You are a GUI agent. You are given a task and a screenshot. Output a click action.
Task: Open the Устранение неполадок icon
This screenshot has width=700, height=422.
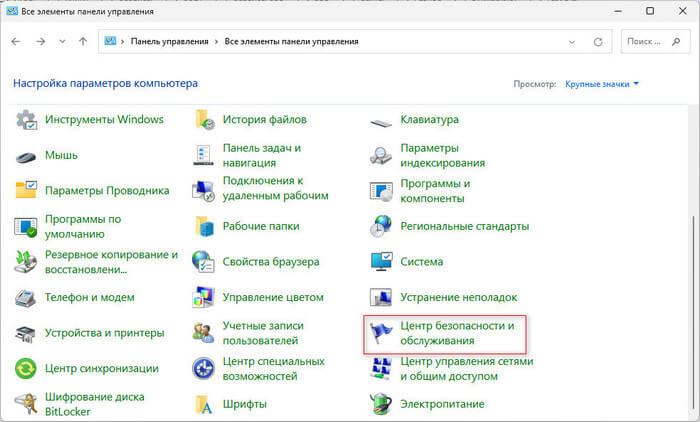pyautogui.click(x=382, y=297)
